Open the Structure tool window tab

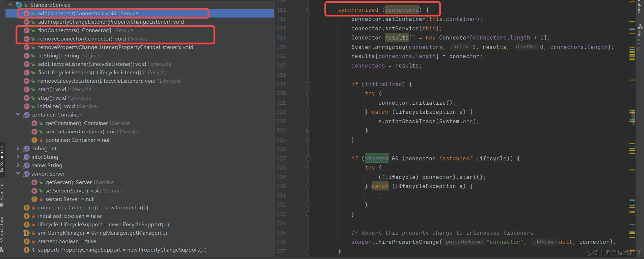(2, 159)
